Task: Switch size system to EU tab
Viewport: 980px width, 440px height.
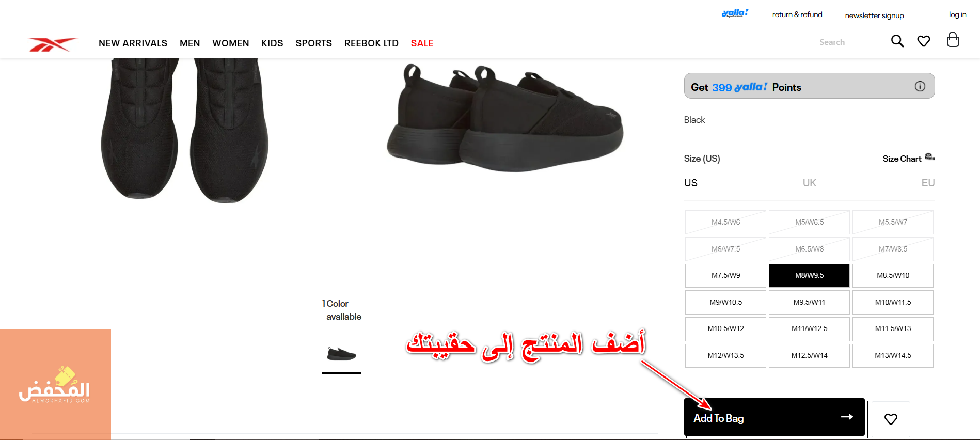Action: (x=928, y=183)
